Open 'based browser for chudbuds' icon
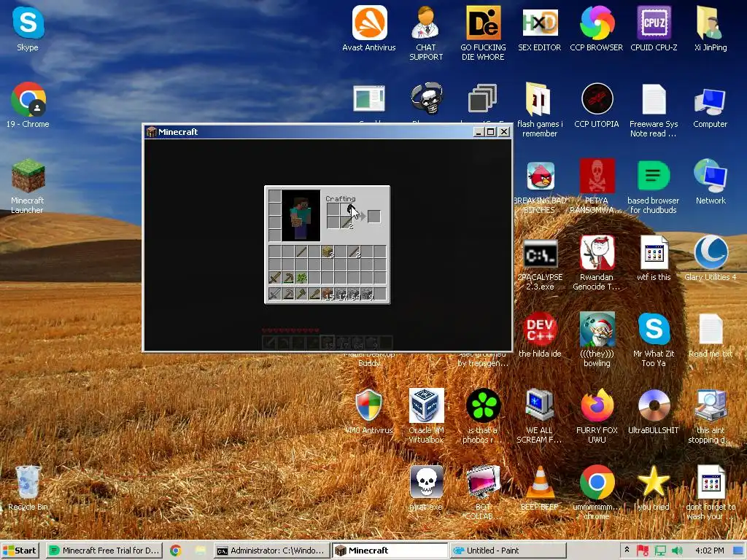747x560 pixels. pyautogui.click(x=654, y=187)
